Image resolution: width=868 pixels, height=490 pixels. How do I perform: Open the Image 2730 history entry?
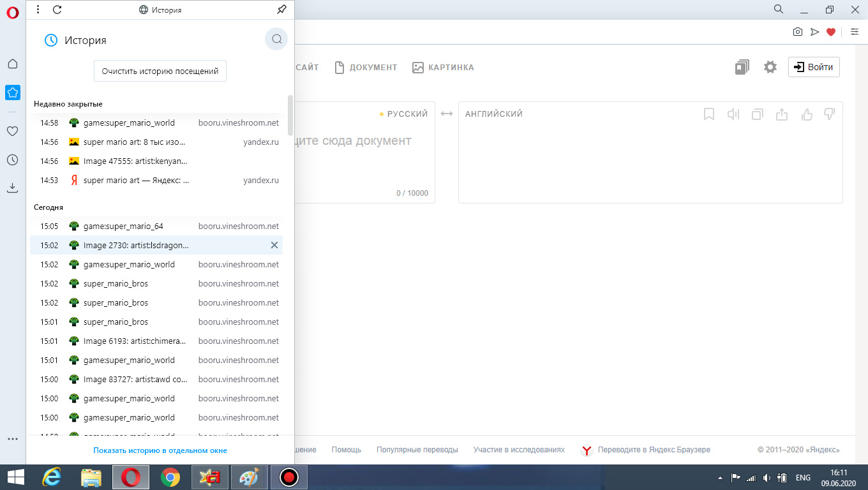tap(156, 245)
